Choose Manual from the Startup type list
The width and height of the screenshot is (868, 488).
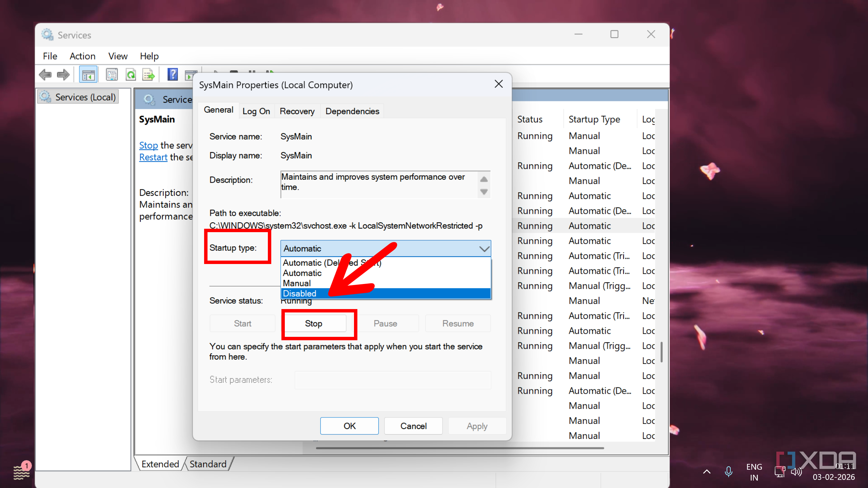(x=297, y=283)
